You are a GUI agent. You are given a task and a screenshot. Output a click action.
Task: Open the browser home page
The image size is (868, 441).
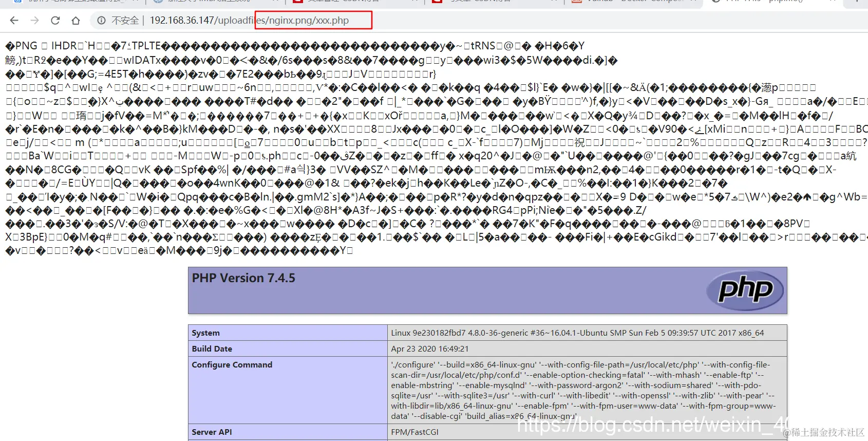point(76,21)
